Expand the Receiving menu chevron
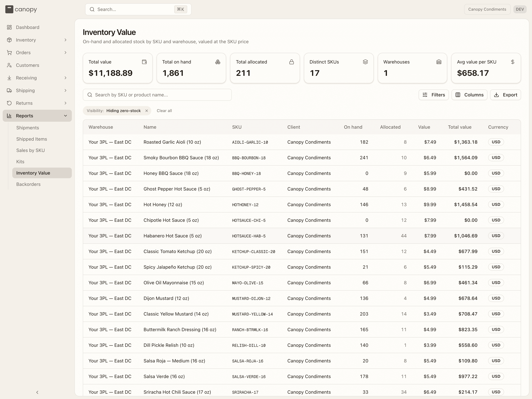 point(65,78)
